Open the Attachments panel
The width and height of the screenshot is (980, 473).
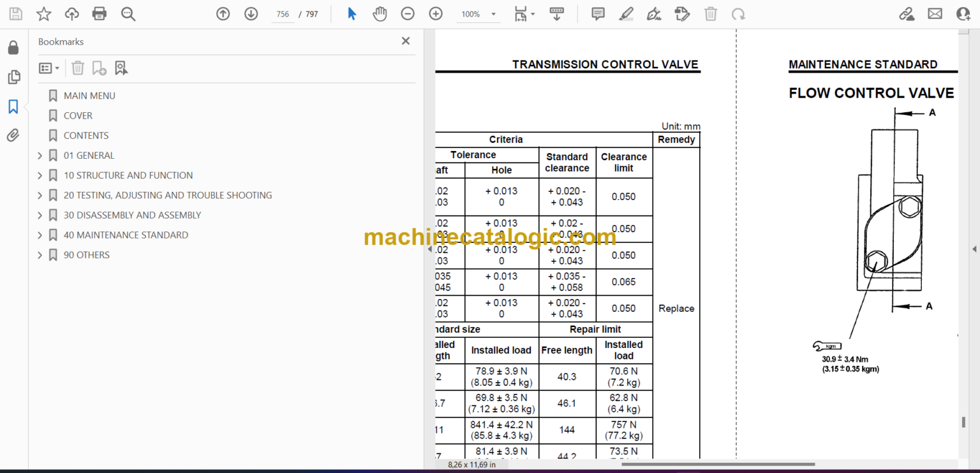(13, 135)
